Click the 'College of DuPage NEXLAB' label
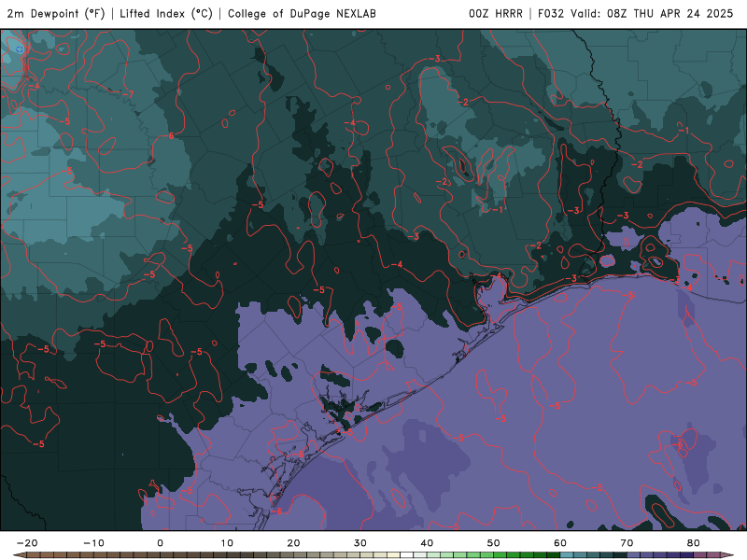Viewport: 747px width, 560px height. pos(302,14)
